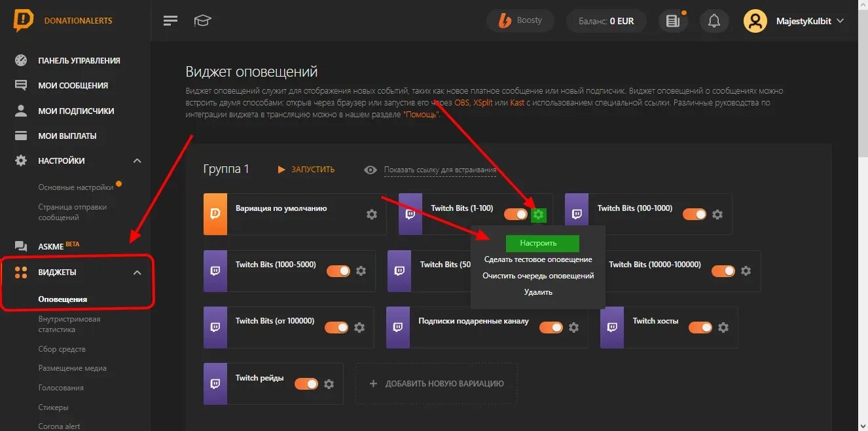This screenshot has height=431, width=868.
Task: Click Twitch icon of Twitch хосты
Action: click(611, 327)
